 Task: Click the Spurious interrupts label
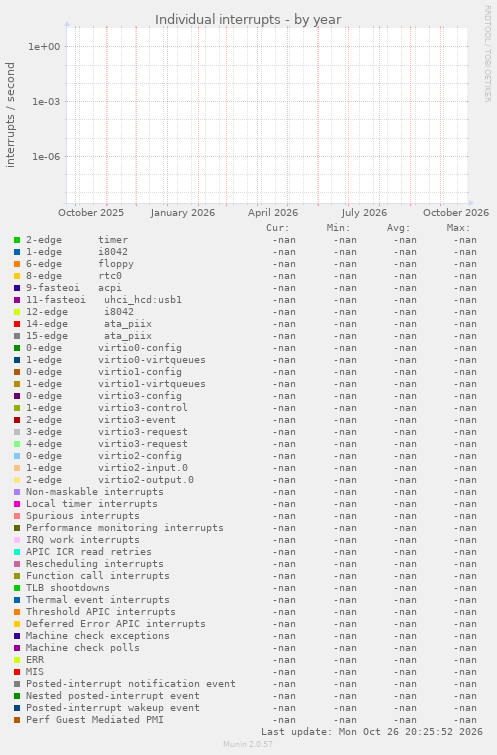(x=83, y=516)
